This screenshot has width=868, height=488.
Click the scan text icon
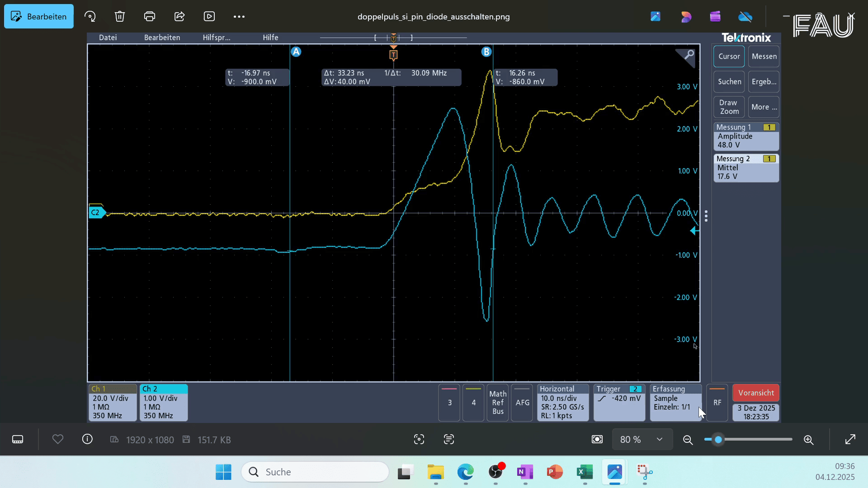pos(448,439)
